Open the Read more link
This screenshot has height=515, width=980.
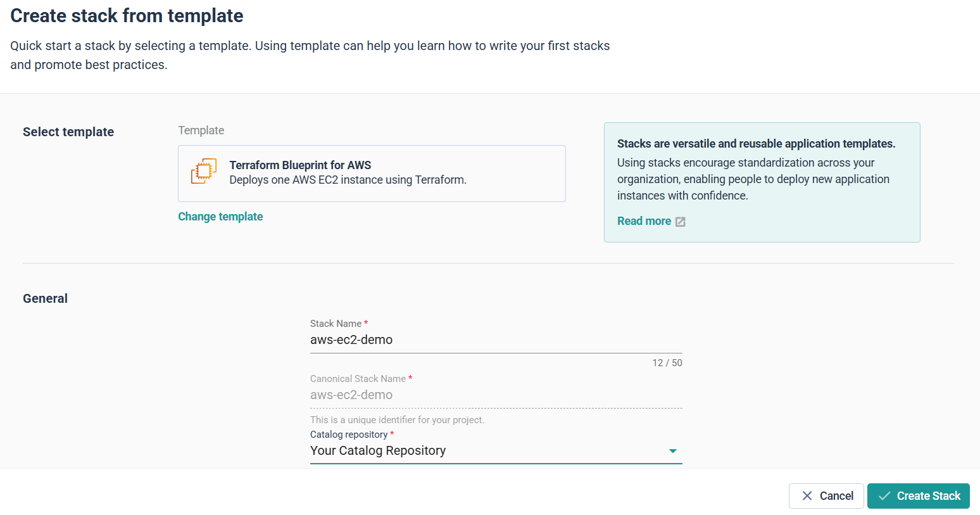pos(644,221)
